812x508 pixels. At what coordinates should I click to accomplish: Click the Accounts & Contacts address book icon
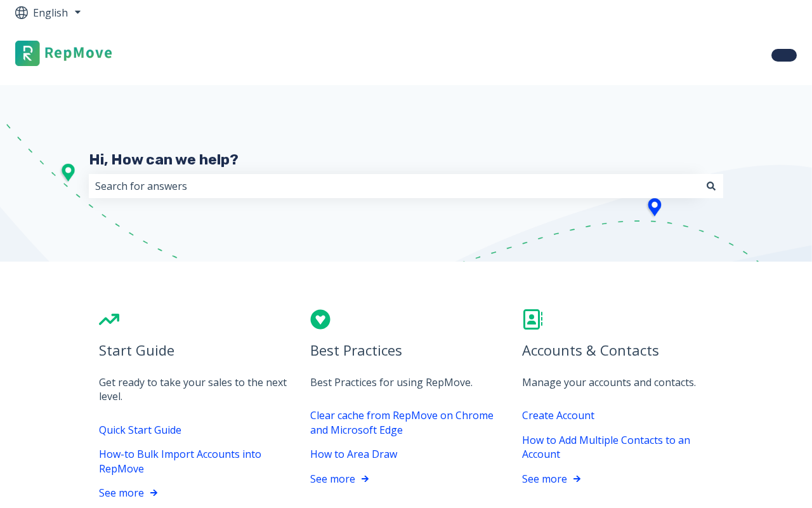[532, 319]
